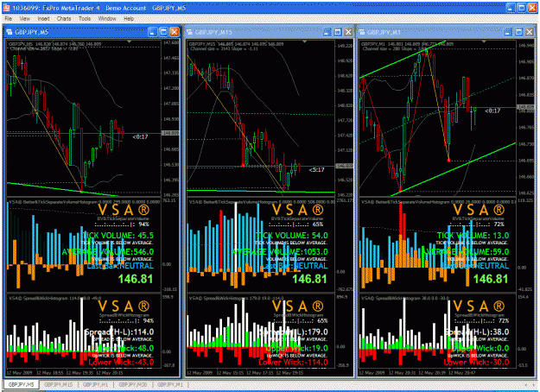Switch to the GBPJPY,M1 bottom chart tab
The height and width of the screenshot is (392, 540).
(170, 384)
